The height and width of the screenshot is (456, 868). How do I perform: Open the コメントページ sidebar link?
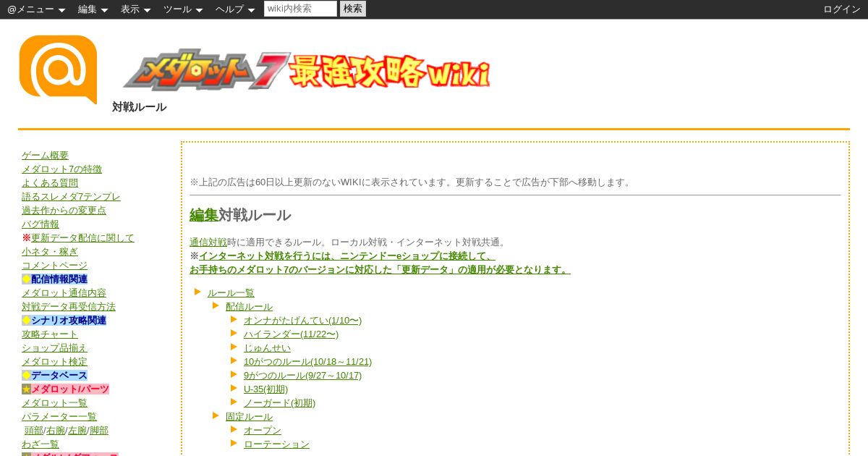pos(54,266)
